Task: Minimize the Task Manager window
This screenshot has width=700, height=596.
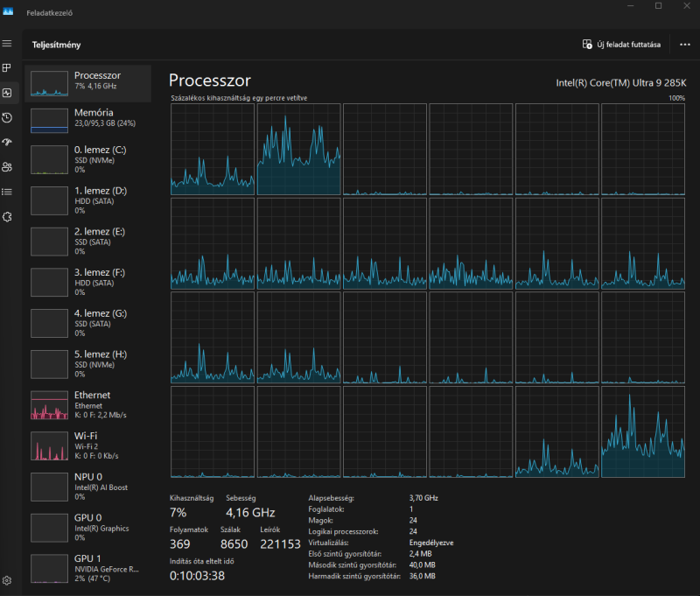Action: 630,6
